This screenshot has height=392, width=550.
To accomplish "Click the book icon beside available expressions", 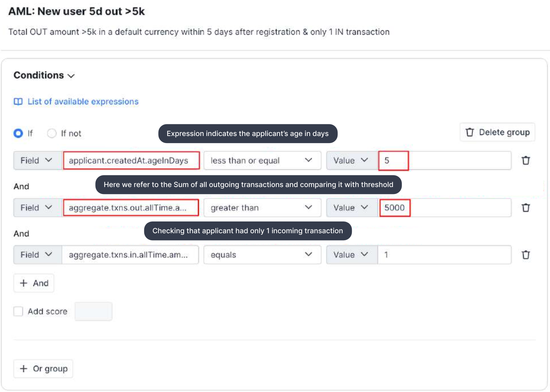I will pyautogui.click(x=18, y=102).
